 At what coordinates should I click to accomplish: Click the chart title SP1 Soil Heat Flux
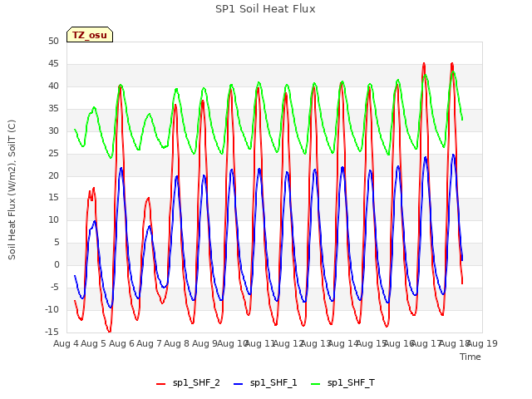tap(265, 9)
